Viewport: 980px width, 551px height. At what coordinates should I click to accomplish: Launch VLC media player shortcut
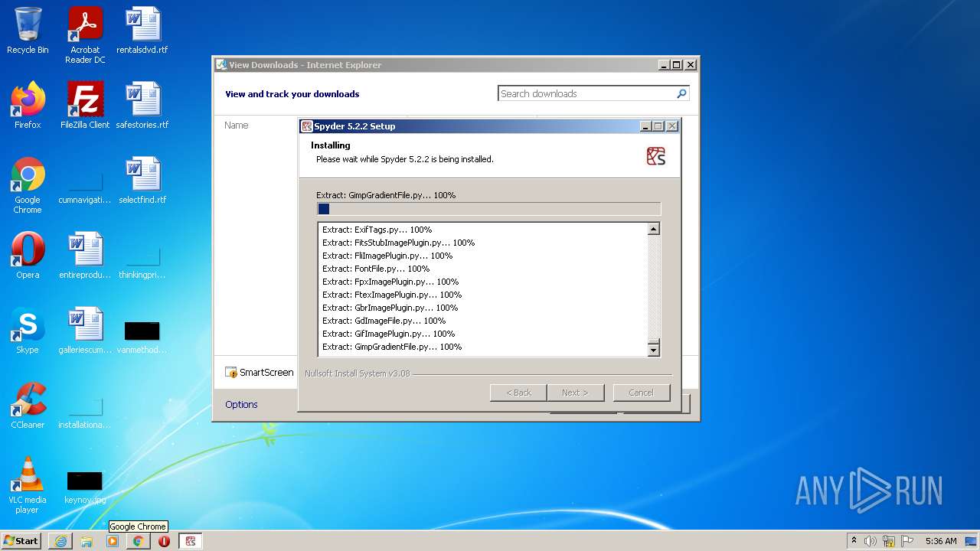(x=28, y=485)
